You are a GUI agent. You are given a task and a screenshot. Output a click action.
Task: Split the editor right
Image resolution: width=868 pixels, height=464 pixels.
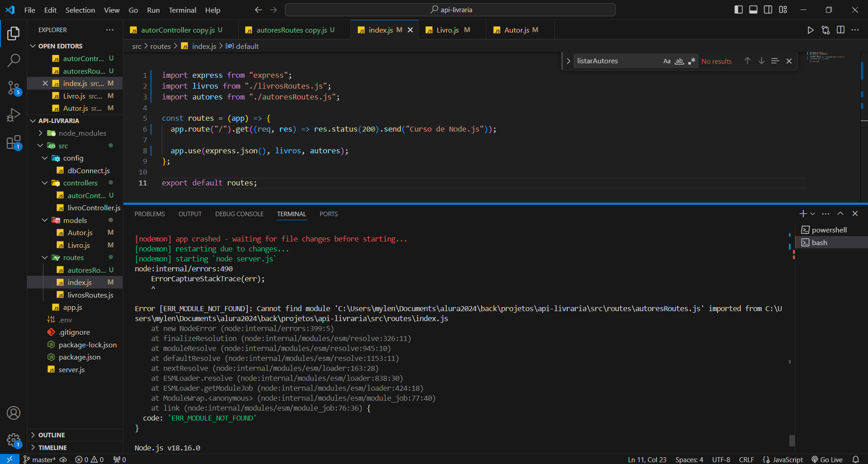840,30
